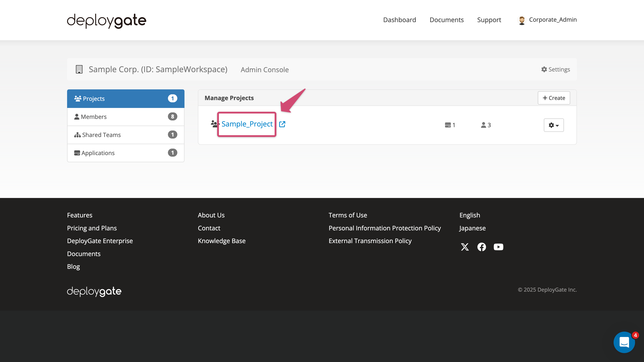Select the Projects people icon in sidebar

78,98
